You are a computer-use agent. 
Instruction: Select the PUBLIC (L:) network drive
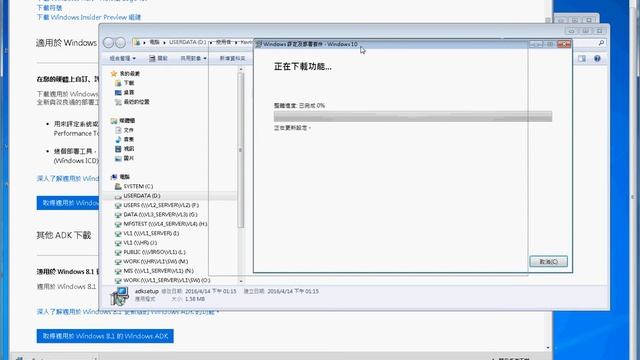pos(154,252)
